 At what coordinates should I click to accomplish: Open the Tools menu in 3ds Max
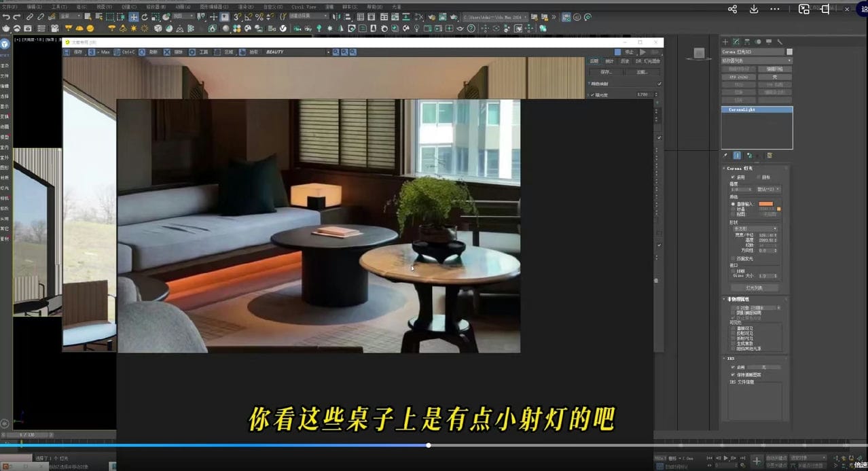coord(59,6)
